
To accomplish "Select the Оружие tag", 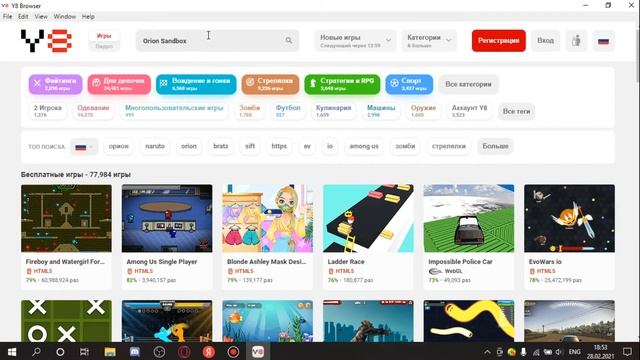I will coord(423,111).
